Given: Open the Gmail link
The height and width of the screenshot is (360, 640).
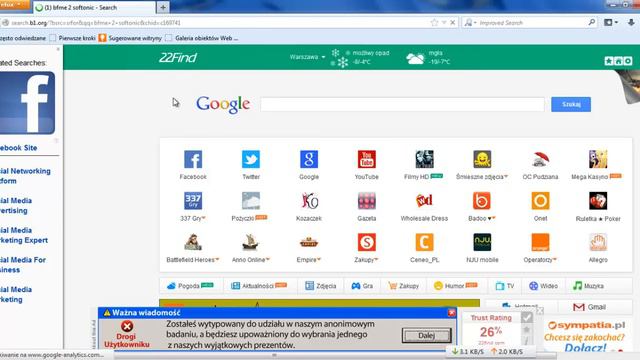Looking at the screenshot, I should 589,307.
